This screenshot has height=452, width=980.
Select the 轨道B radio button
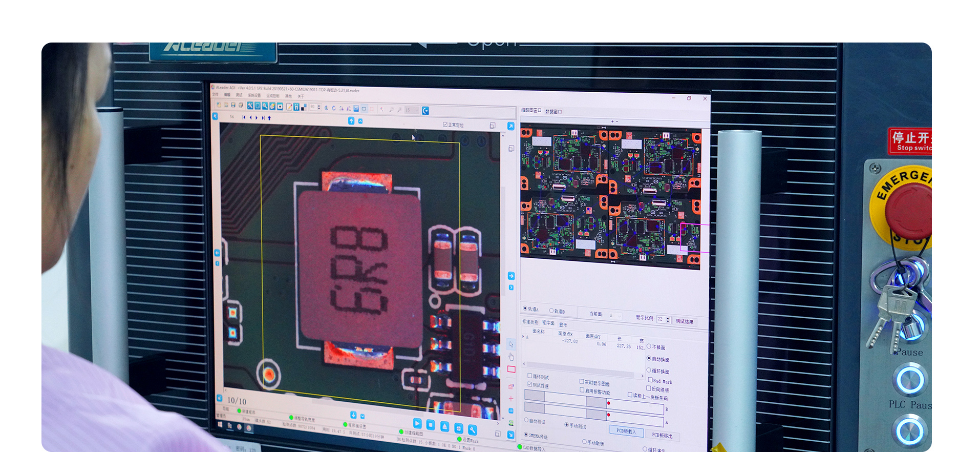[x=551, y=311]
